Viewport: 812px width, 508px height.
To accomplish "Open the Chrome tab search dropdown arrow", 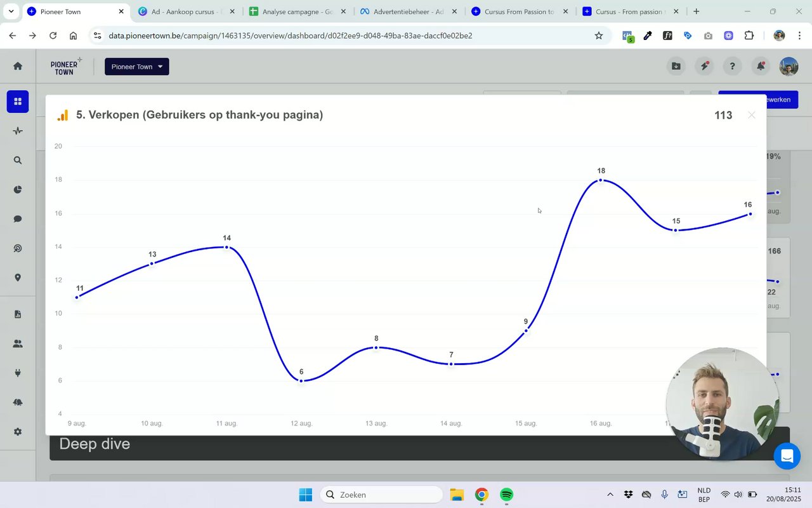I will pos(11,11).
